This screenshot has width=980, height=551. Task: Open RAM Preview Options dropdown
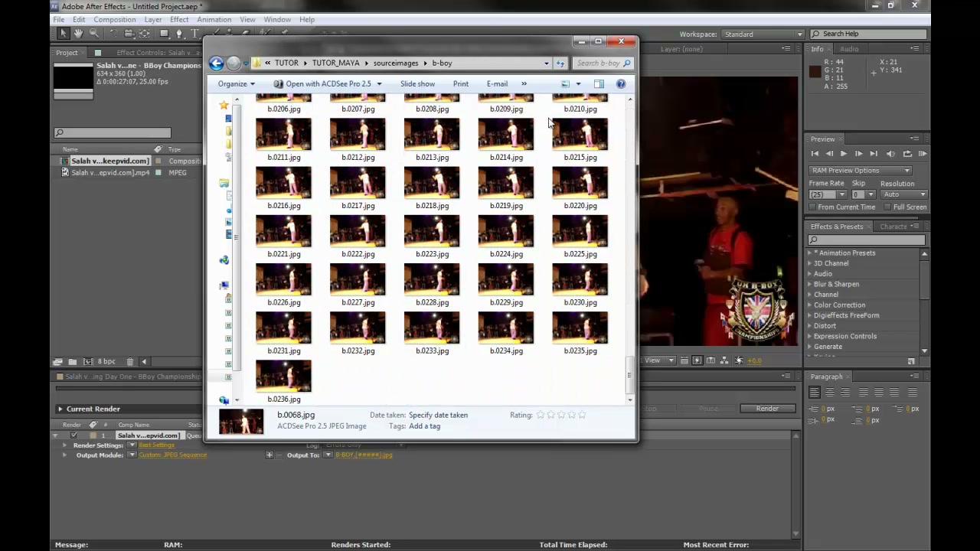click(861, 171)
